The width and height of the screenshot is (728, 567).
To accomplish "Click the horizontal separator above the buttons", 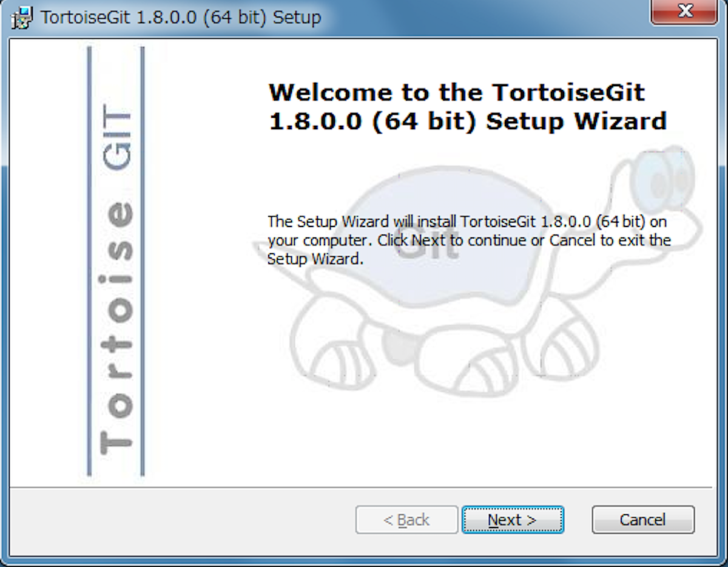I will (360, 487).
